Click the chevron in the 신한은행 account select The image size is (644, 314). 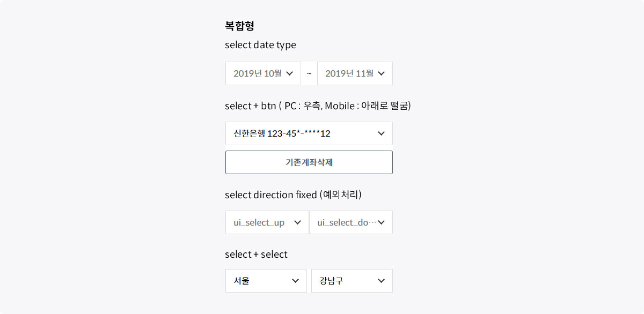pyautogui.click(x=382, y=133)
